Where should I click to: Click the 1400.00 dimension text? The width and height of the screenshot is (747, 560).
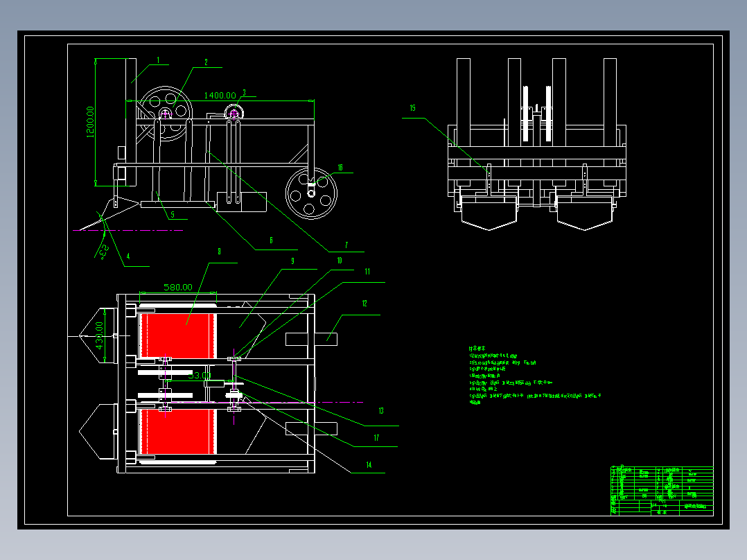220,96
